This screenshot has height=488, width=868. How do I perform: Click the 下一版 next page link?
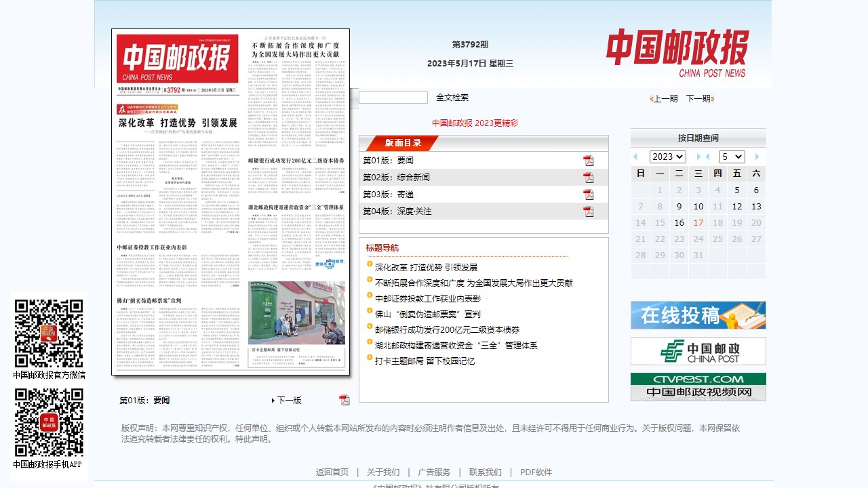pyautogui.click(x=286, y=400)
